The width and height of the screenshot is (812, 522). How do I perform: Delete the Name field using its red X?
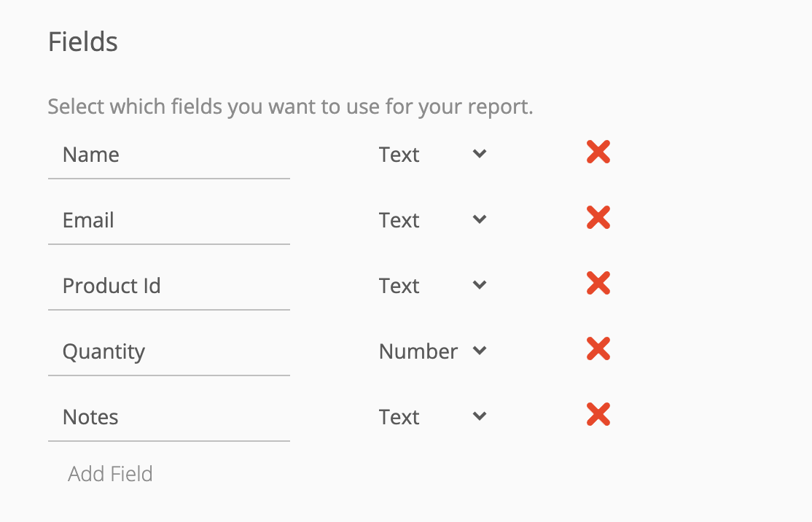(597, 152)
